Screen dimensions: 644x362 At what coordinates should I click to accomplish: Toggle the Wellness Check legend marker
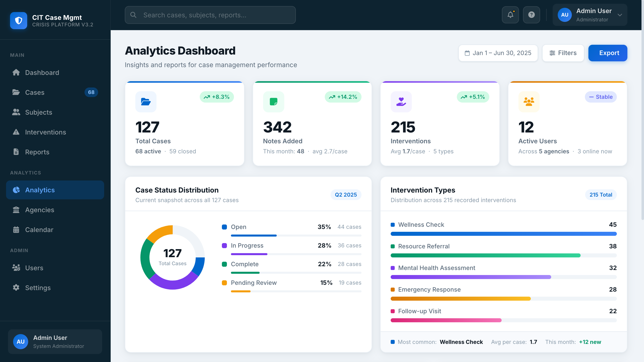(x=393, y=224)
